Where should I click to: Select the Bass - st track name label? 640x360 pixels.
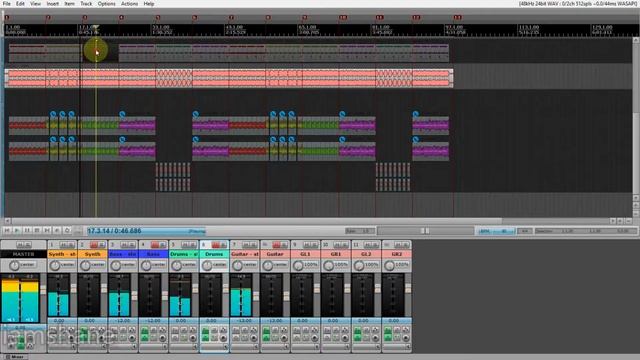tap(123, 254)
